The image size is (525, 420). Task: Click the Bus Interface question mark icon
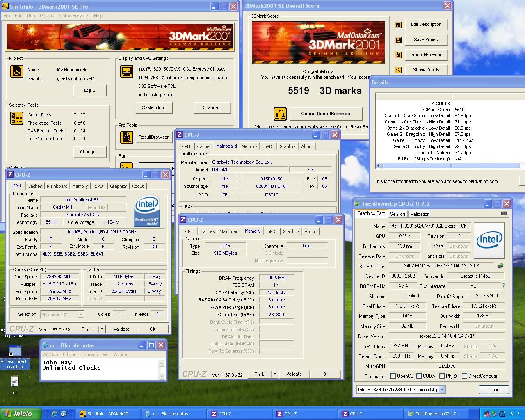tap(504, 286)
